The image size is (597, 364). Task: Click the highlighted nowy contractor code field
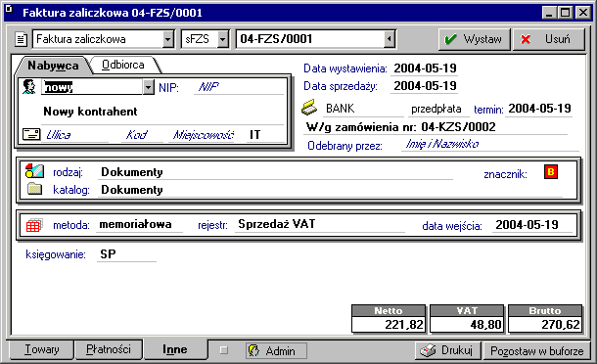(92, 87)
